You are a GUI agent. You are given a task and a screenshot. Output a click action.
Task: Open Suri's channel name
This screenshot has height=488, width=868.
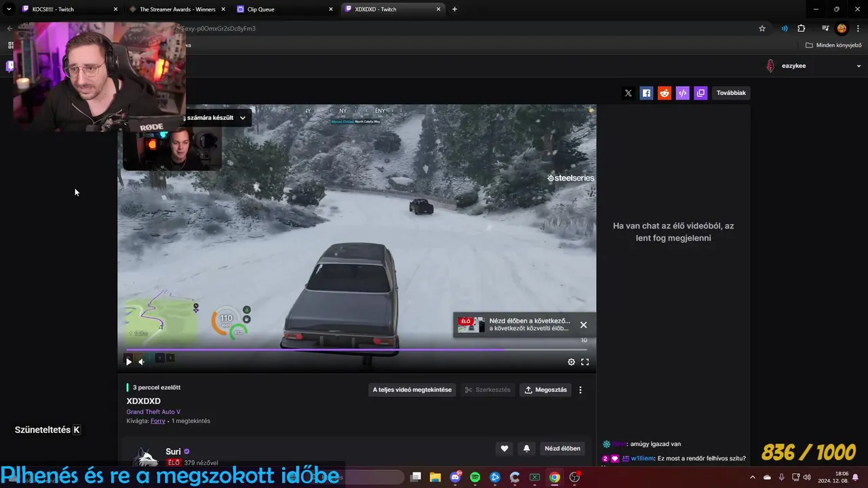pos(173,451)
